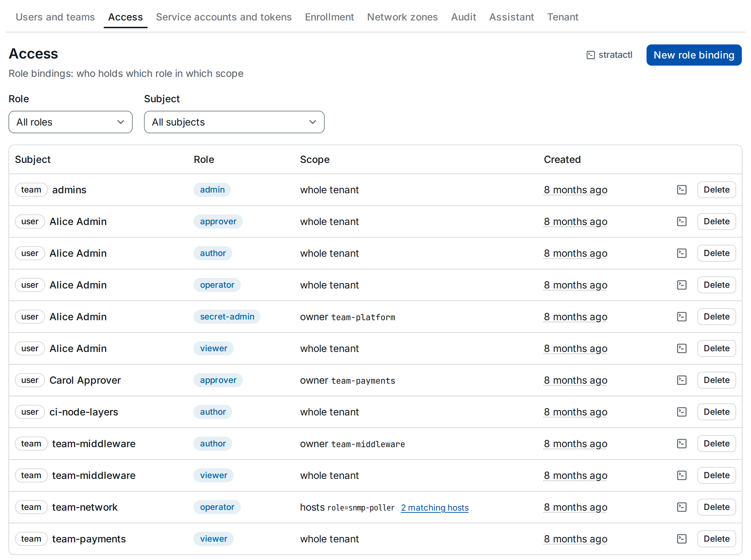Open CLI icon for Alice Admin approver row
The width and height of the screenshot is (751, 560).
(x=681, y=221)
